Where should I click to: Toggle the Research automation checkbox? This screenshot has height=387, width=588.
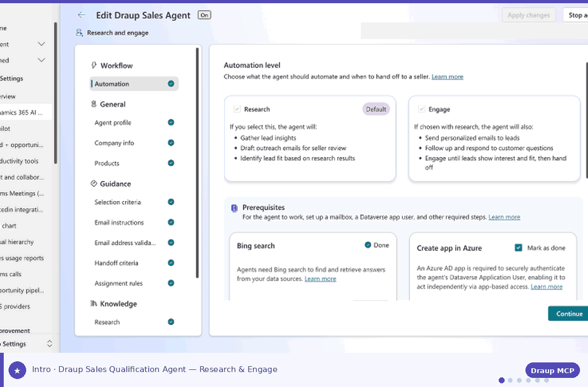(237, 109)
